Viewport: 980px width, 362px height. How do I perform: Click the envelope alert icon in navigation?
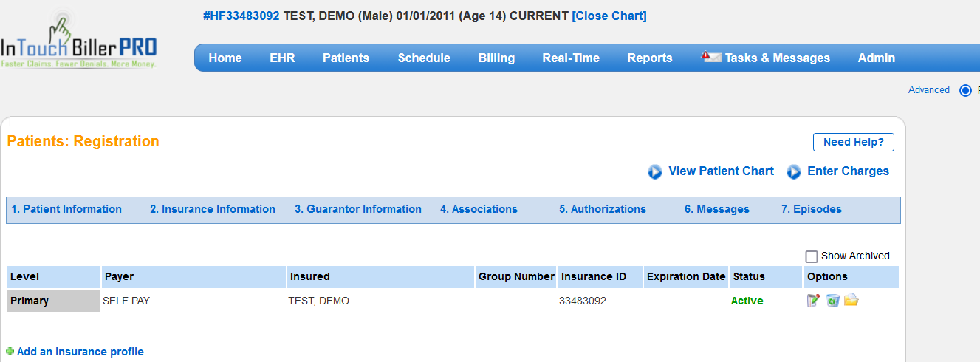click(711, 58)
